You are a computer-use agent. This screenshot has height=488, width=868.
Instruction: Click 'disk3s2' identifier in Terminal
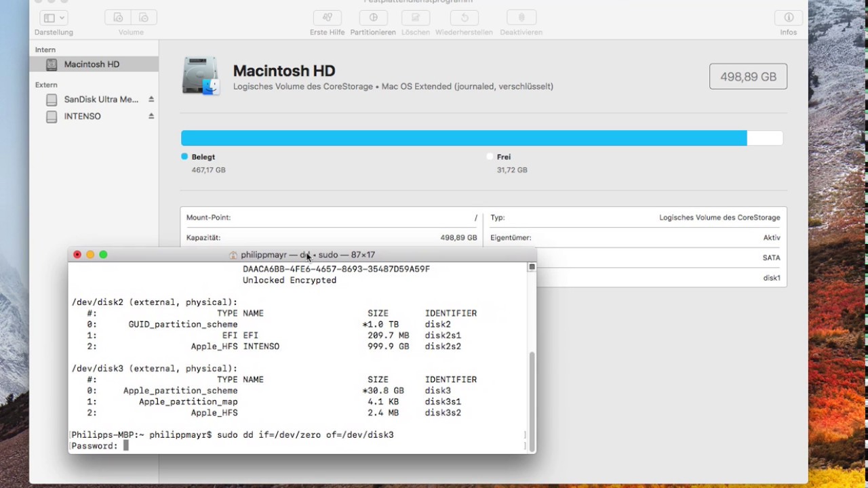pyautogui.click(x=443, y=413)
